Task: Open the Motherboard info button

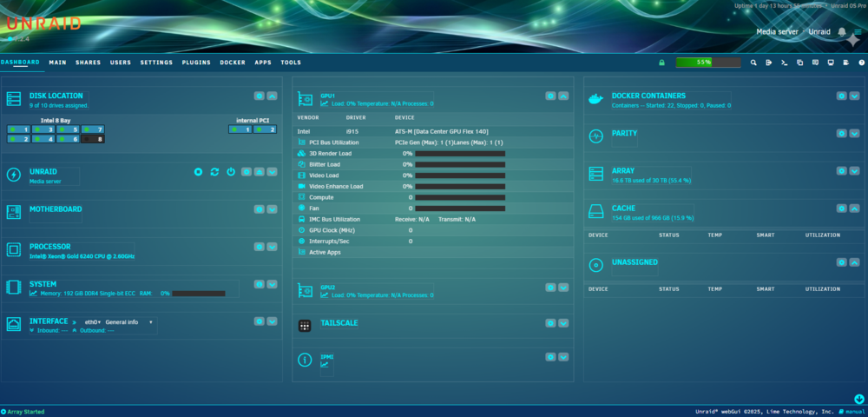Action: [259, 209]
